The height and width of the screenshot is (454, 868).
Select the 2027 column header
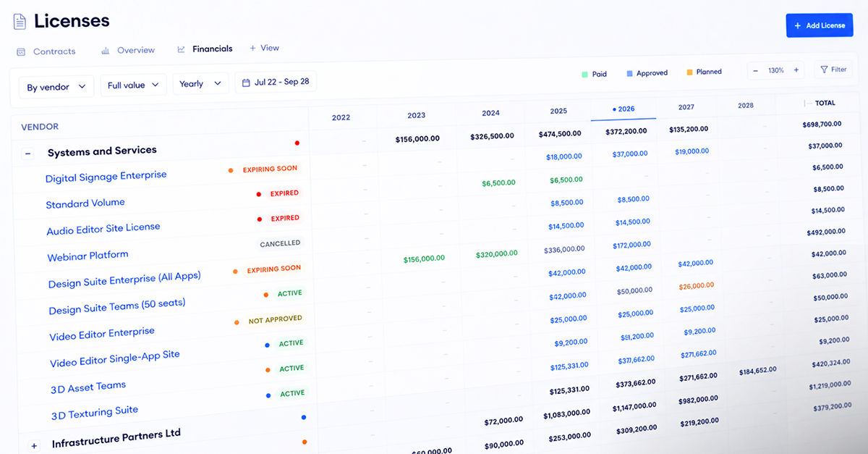686,107
